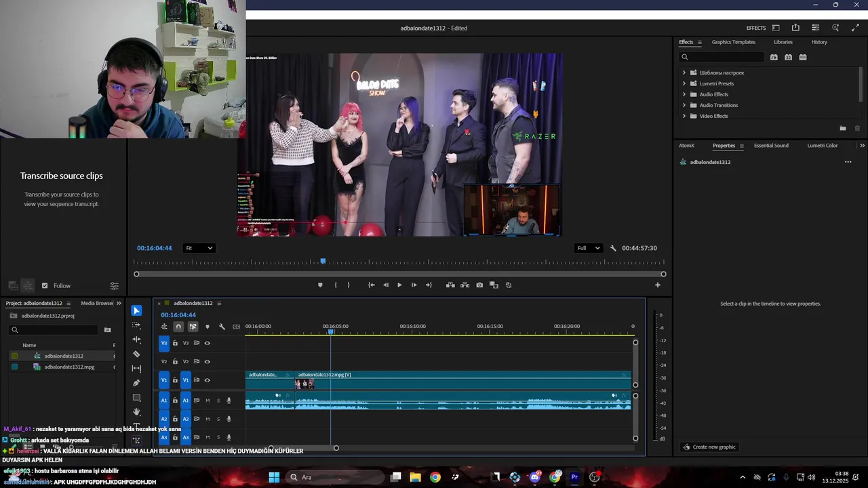Image resolution: width=868 pixels, height=488 pixels.
Task: Click the Extract button in Program monitor
Action: click(x=465, y=285)
